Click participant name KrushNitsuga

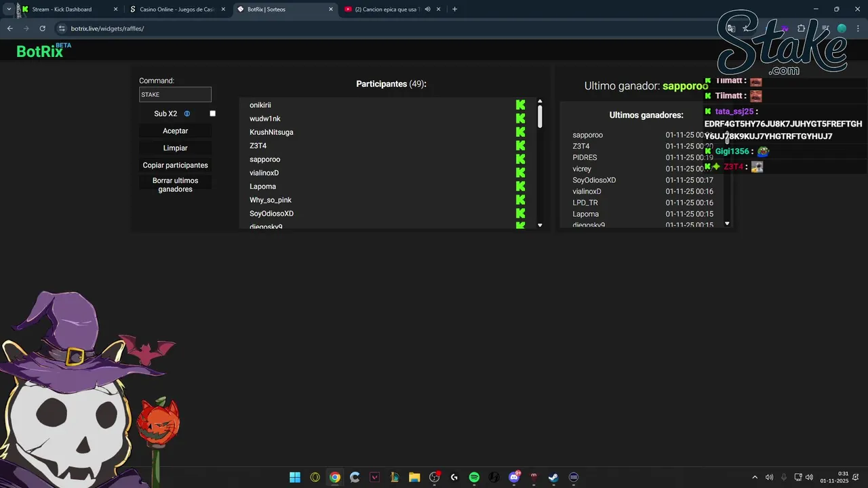click(x=271, y=132)
